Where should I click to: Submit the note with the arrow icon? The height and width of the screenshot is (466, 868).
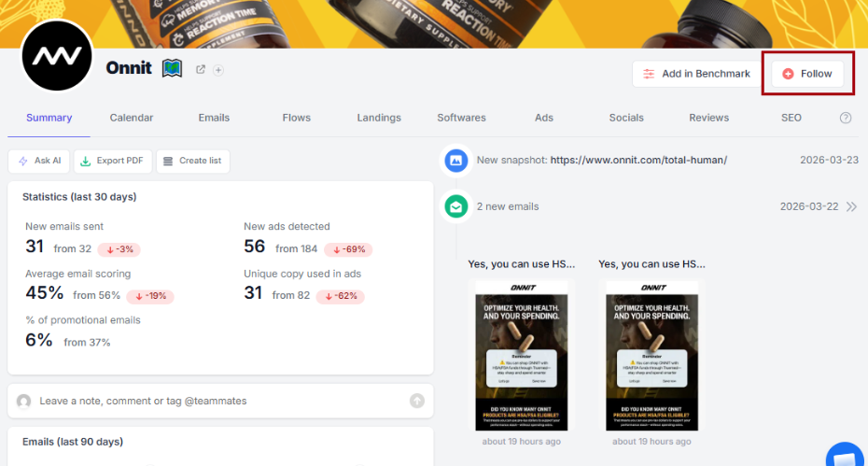417,401
